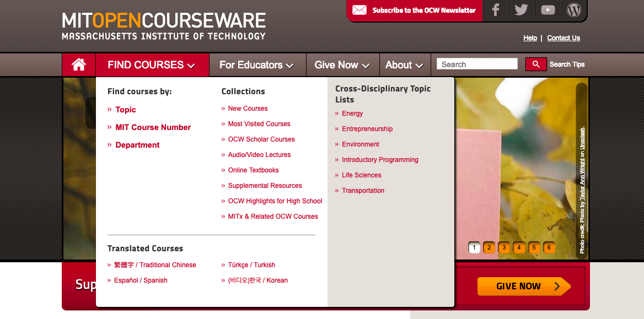Open the Help link
This screenshot has height=319, width=644.
530,38
